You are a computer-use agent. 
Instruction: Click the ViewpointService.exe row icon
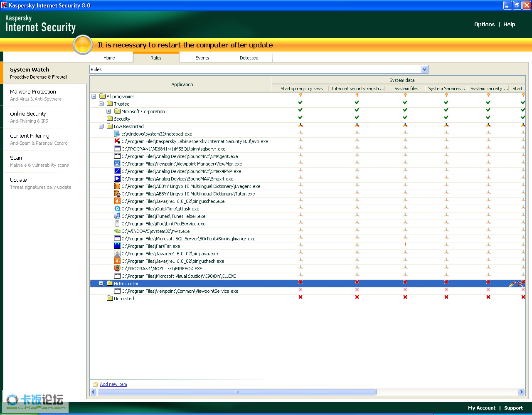click(117, 291)
